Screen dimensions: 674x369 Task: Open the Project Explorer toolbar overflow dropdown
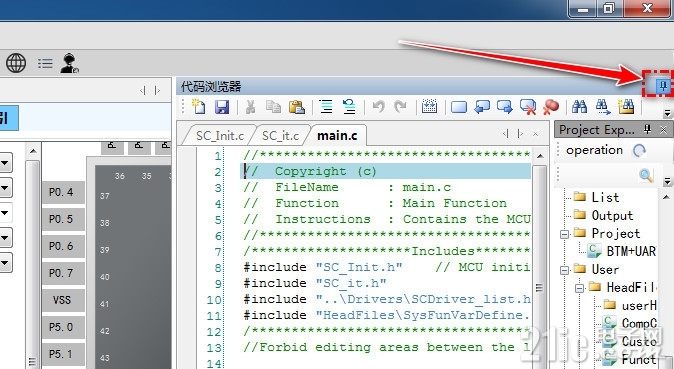(667, 182)
